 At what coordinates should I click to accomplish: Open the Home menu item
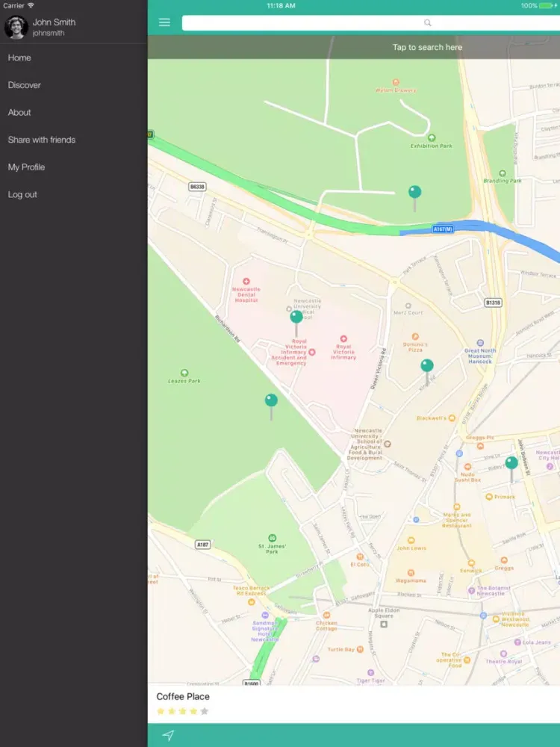tap(19, 58)
